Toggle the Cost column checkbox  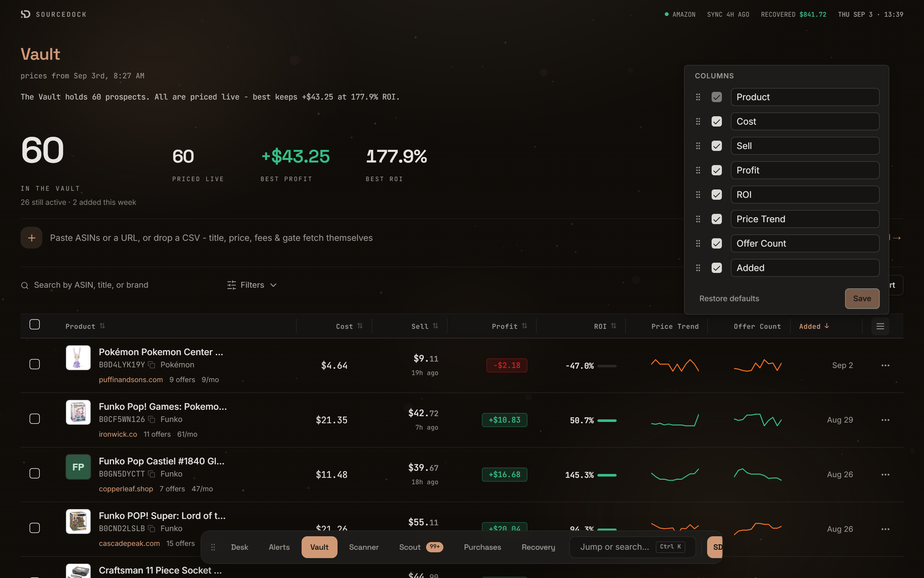(717, 122)
